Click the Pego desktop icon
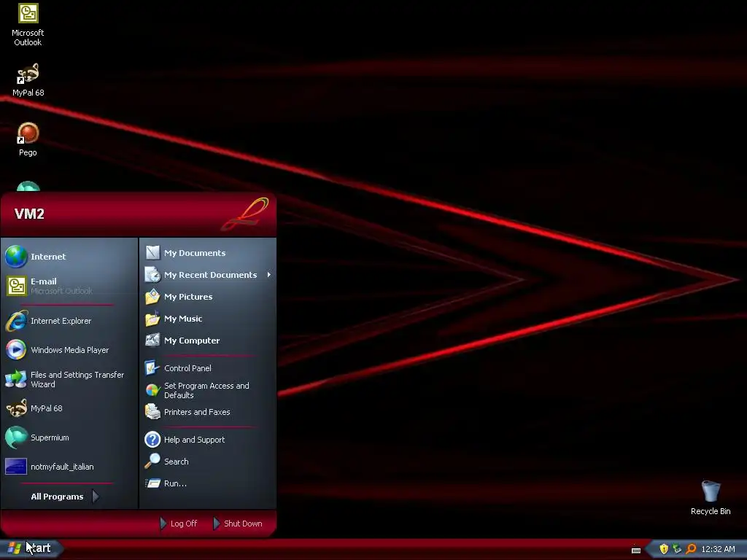Image resolution: width=747 pixels, height=560 pixels. click(x=28, y=133)
